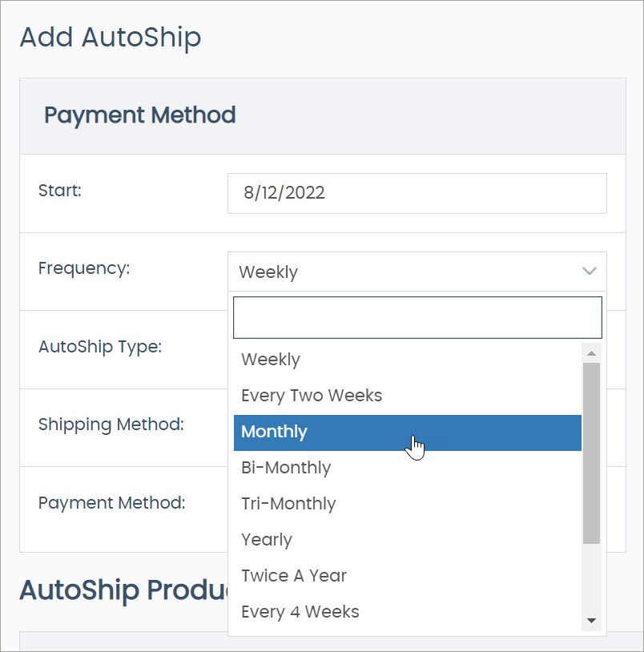Select Yearly as the frequency
The height and width of the screenshot is (652, 644).
click(267, 539)
